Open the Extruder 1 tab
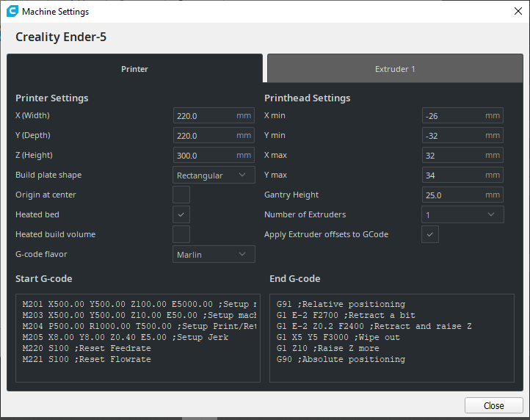This screenshot has width=530, height=420. pyautogui.click(x=395, y=68)
